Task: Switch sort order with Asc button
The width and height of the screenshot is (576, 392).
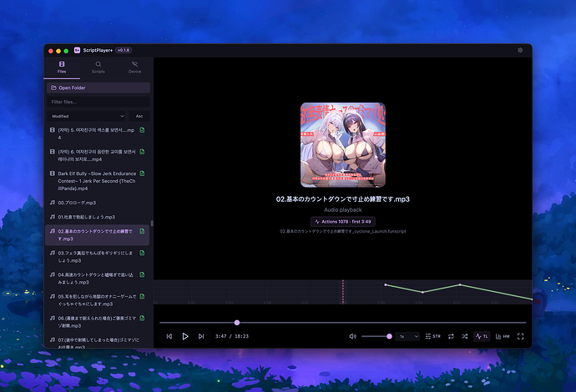Action: pyautogui.click(x=139, y=116)
